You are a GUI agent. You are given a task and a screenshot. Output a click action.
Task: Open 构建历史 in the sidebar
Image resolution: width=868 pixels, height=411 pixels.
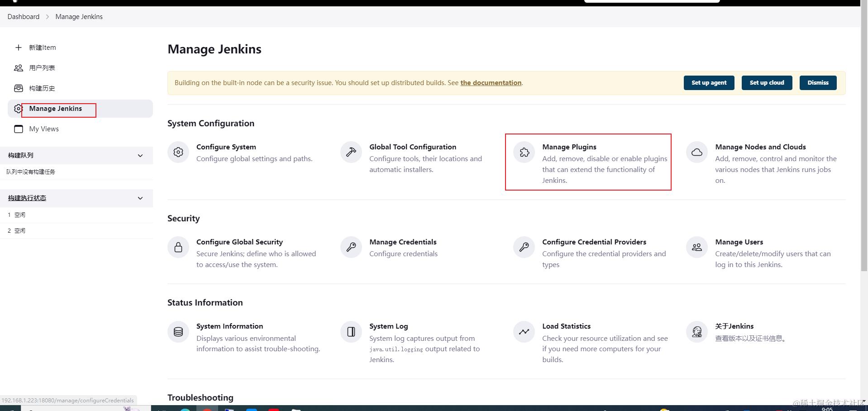(x=42, y=88)
